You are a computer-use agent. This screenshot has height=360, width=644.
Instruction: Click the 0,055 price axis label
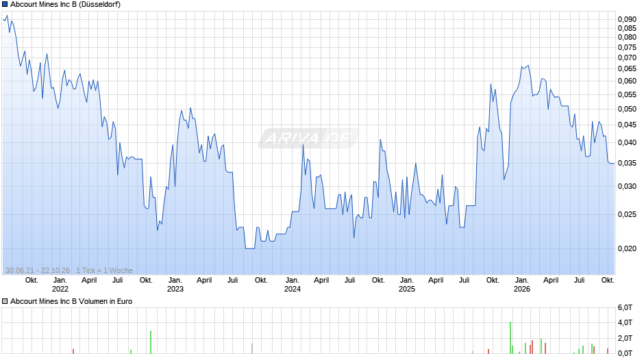[x=627, y=95]
